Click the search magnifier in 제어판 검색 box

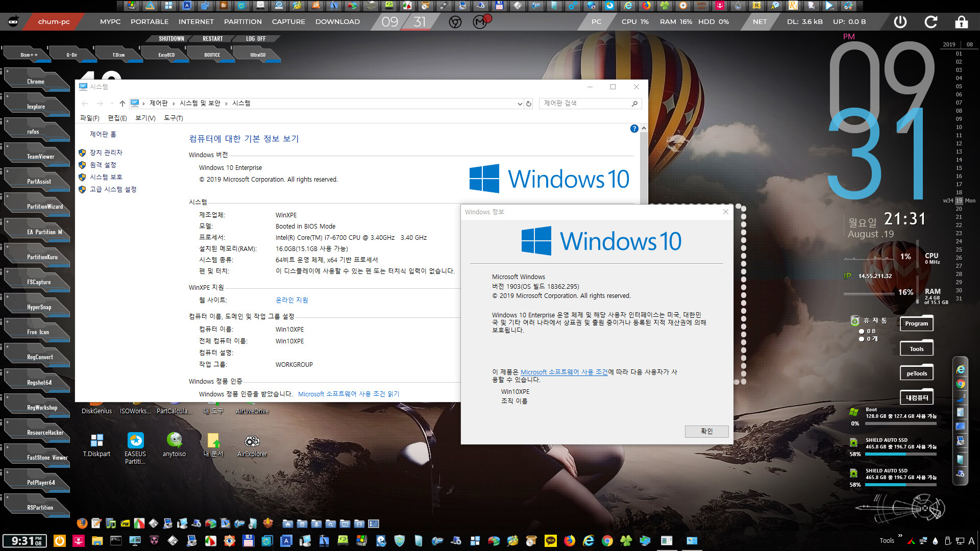(634, 104)
